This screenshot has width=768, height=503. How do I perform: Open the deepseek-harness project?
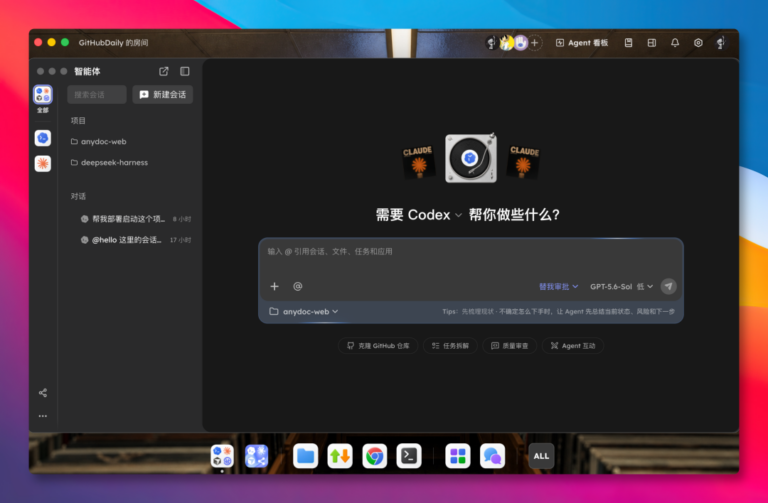[109, 163]
